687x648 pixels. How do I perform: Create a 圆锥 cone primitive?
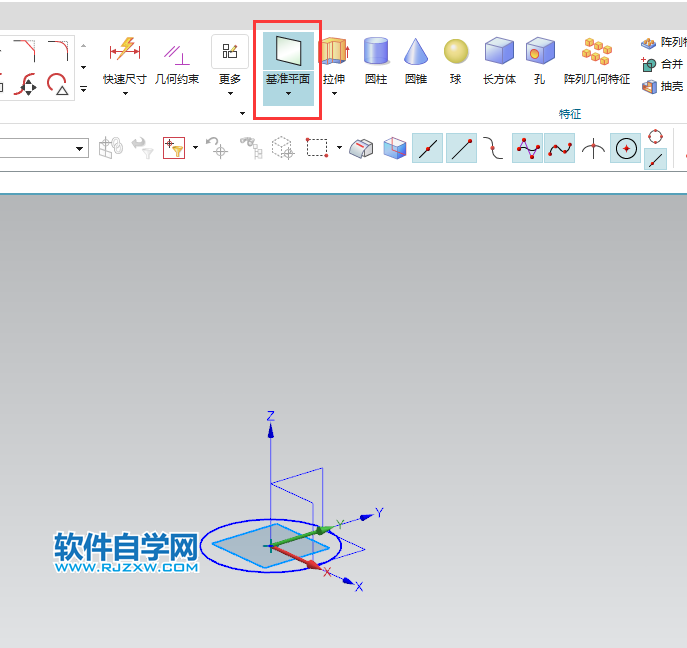(x=416, y=60)
